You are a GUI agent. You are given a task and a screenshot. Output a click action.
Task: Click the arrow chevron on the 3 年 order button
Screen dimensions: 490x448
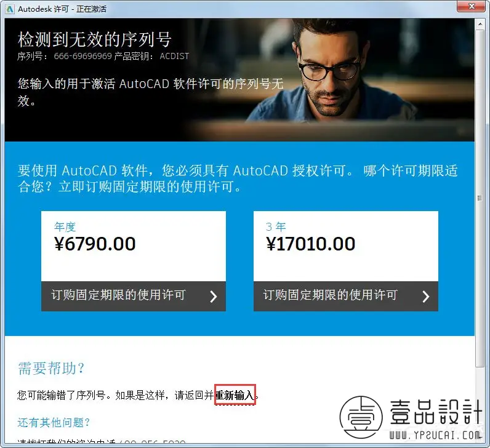(x=425, y=296)
